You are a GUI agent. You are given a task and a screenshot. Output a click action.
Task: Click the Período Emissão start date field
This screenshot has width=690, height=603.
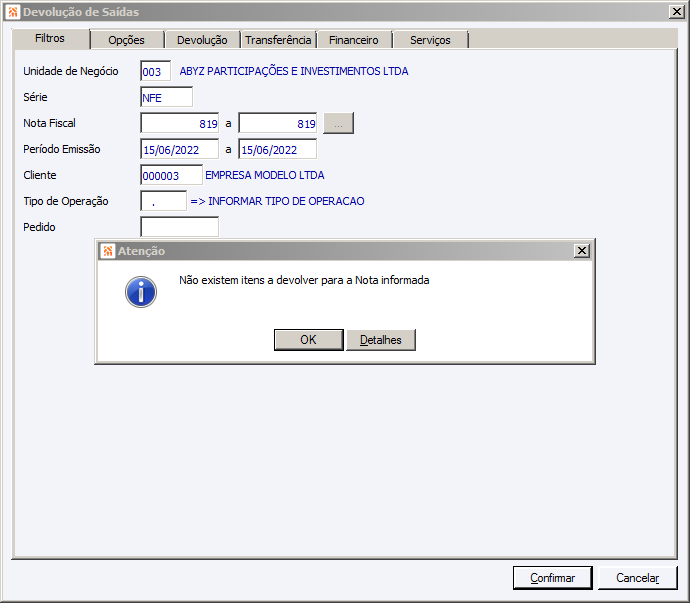pyautogui.click(x=180, y=149)
